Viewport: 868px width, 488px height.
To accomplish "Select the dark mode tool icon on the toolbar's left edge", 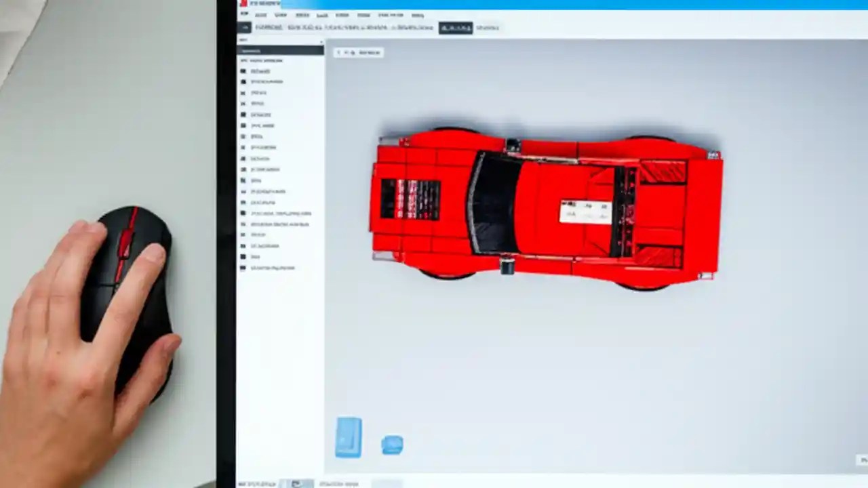I will 244,27.
